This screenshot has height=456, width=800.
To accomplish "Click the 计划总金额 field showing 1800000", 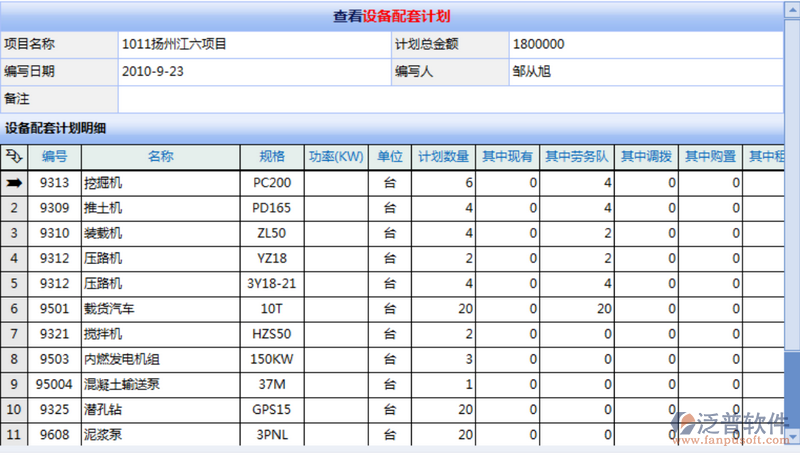I will [x=645, y=45].
